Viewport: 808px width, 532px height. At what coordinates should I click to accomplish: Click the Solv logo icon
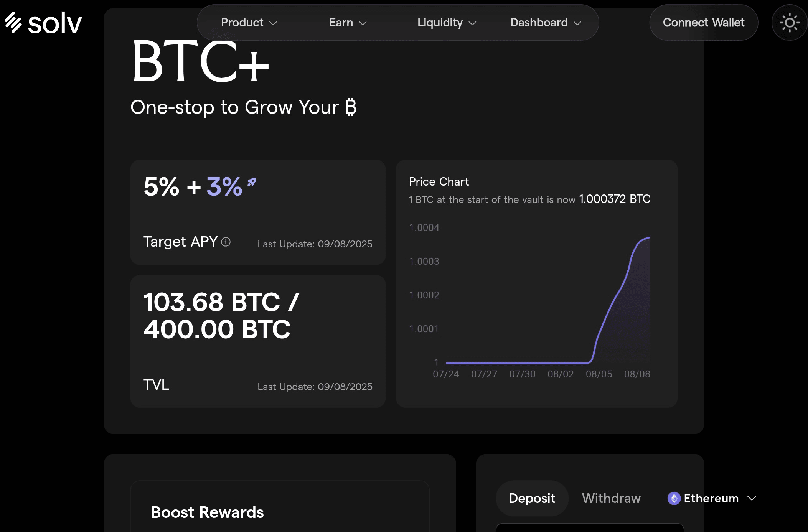coord(13,23)
